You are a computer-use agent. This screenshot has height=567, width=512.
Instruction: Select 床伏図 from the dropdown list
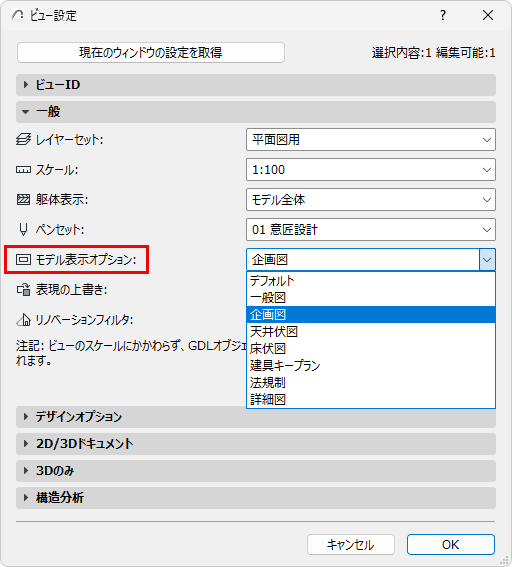(x=371, y=349)
